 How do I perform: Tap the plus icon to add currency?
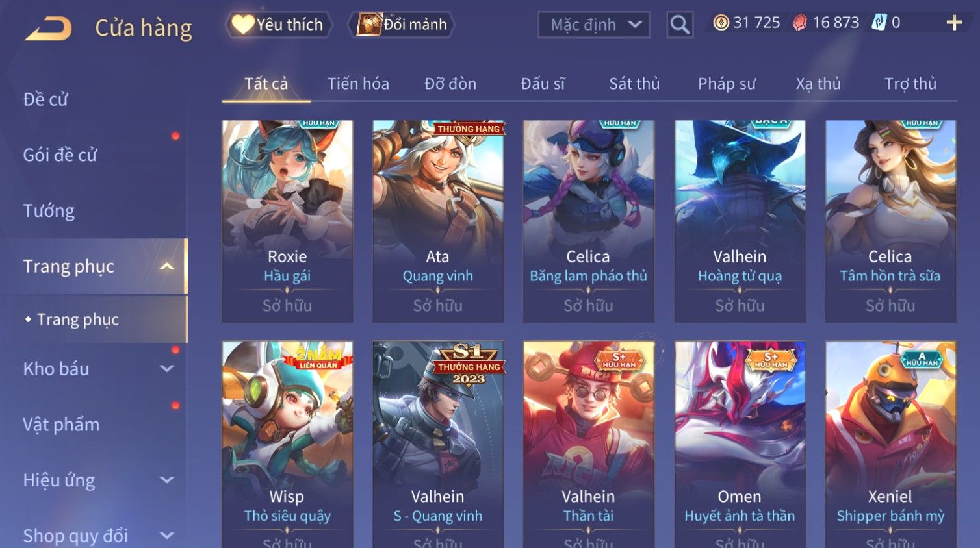(x=954, y=23)
